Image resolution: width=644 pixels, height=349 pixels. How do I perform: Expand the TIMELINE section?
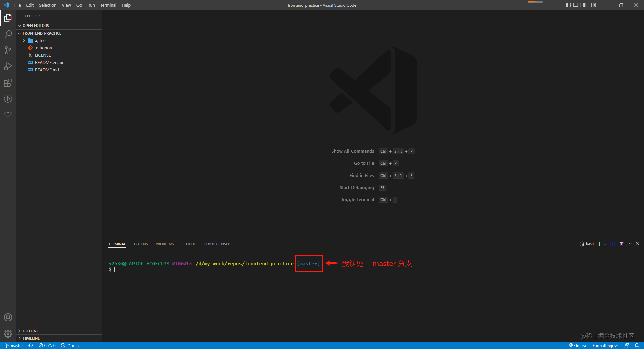(59, 338)
